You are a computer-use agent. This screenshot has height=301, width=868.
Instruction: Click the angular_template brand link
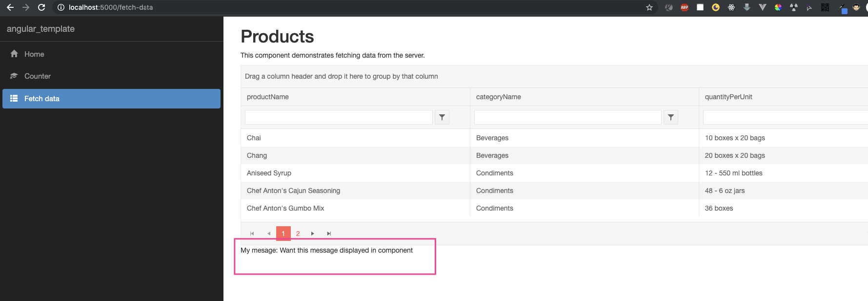point(40,29)
